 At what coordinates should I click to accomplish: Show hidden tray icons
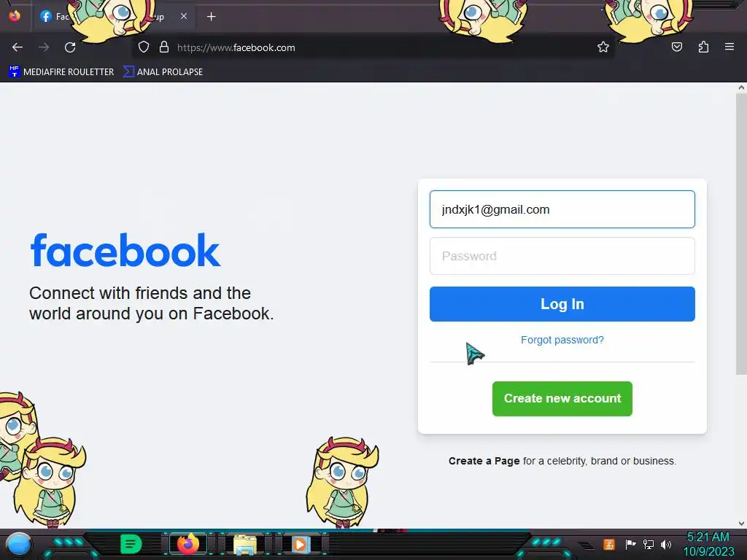(587, 545)
